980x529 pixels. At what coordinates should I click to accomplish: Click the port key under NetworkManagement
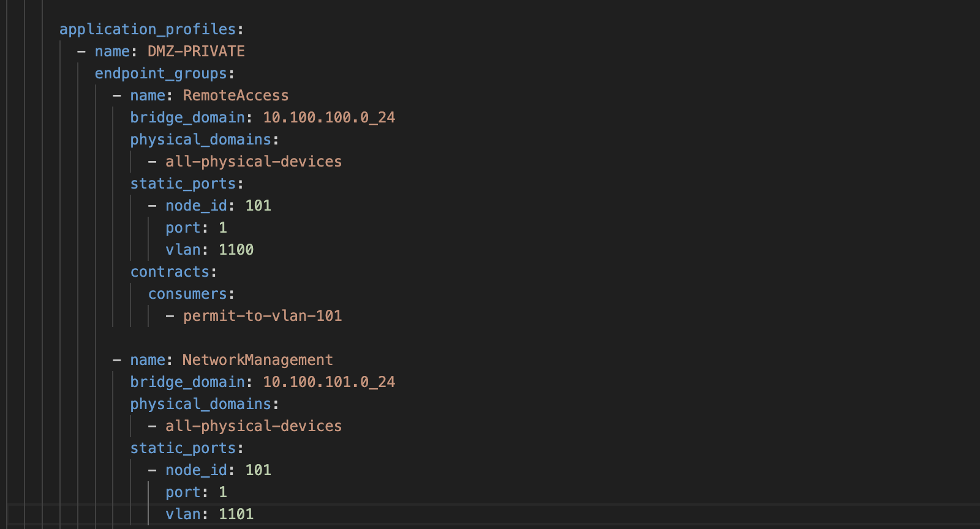pos(183,492)
